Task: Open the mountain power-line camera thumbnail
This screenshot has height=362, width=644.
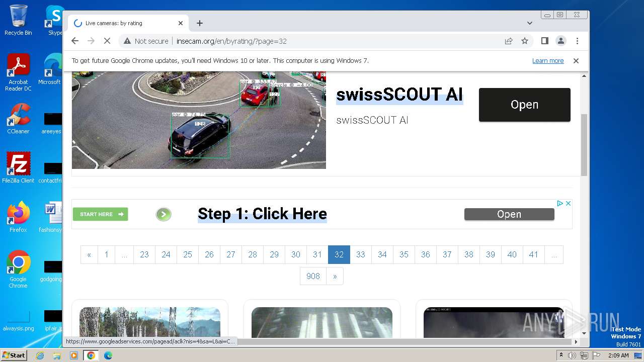Action: coord(150,323)
